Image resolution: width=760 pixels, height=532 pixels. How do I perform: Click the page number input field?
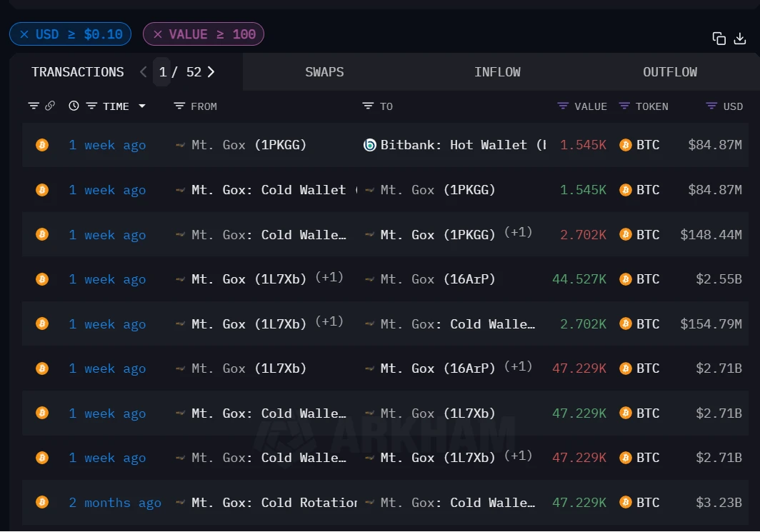[x=162, y=72]
